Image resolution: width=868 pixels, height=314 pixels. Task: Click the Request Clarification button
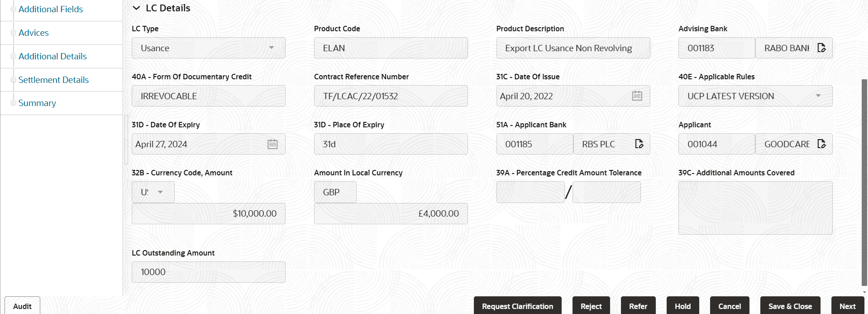[x=517, y=306]
